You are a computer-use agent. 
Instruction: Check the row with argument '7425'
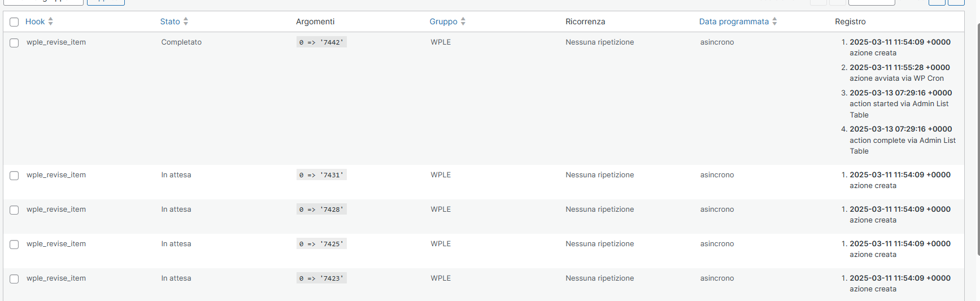coord(14,245)
